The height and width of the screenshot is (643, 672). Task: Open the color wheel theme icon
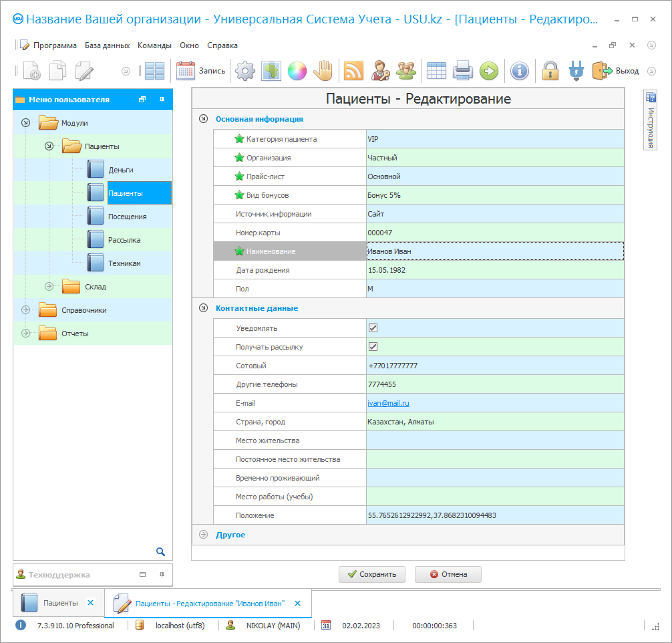tap(297, 71)
